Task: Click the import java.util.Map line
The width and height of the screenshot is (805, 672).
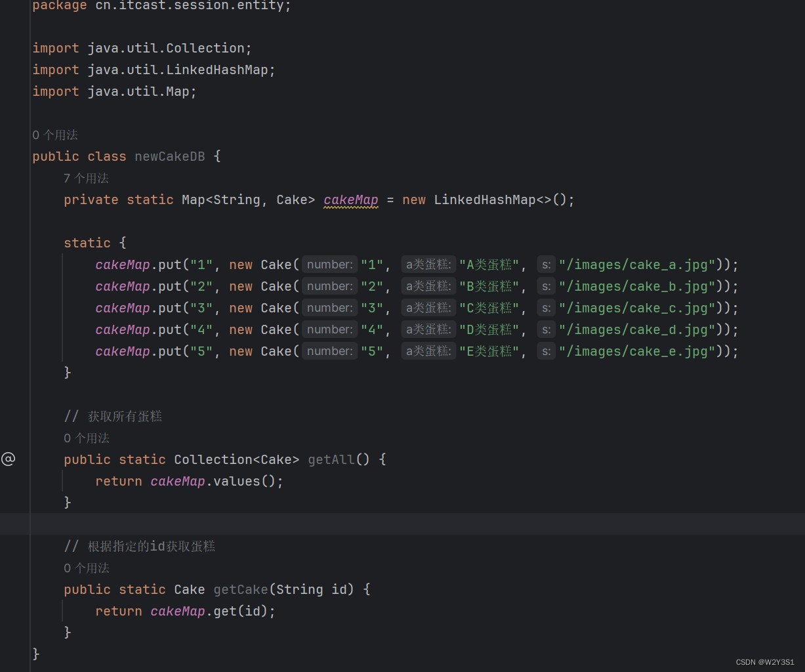Action: click(x=115, y=91)
